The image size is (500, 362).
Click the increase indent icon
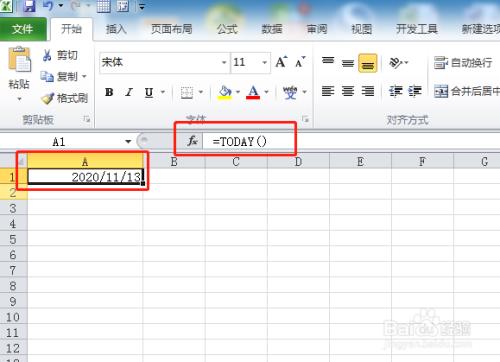coord(415,91)
